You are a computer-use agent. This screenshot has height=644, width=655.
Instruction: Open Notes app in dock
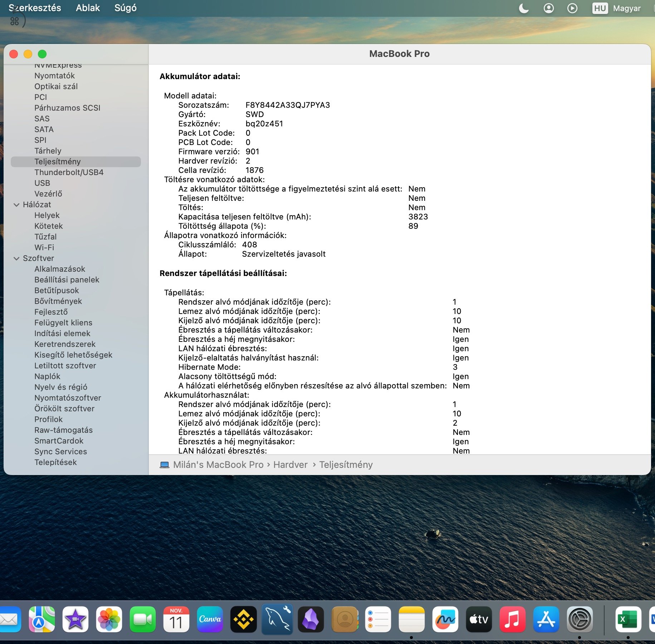coord(412,619)
